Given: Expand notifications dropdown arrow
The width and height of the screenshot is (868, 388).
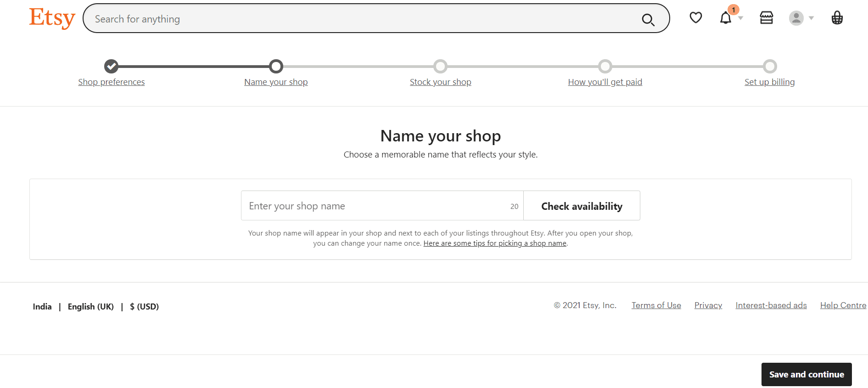Looking at the screenshot, I should [740, 18].
